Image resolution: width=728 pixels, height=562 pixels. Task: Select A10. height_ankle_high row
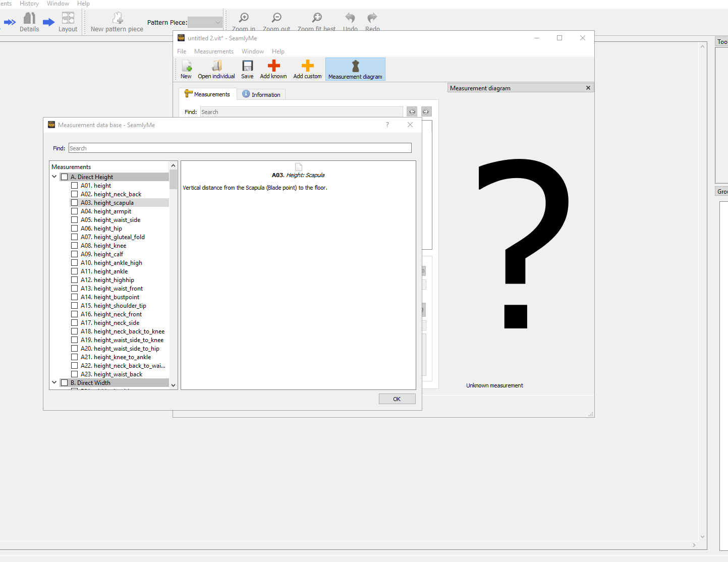119,263
